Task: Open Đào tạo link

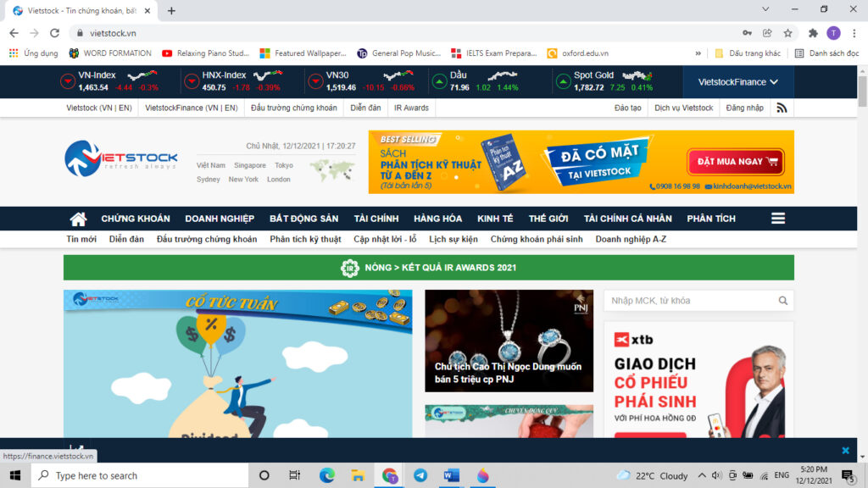Action: [628, 108]
